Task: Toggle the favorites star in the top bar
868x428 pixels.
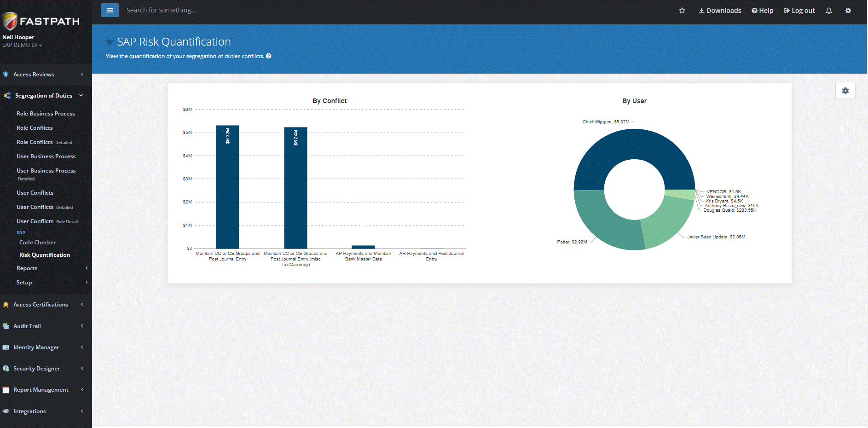Action: tap(682, 10)
